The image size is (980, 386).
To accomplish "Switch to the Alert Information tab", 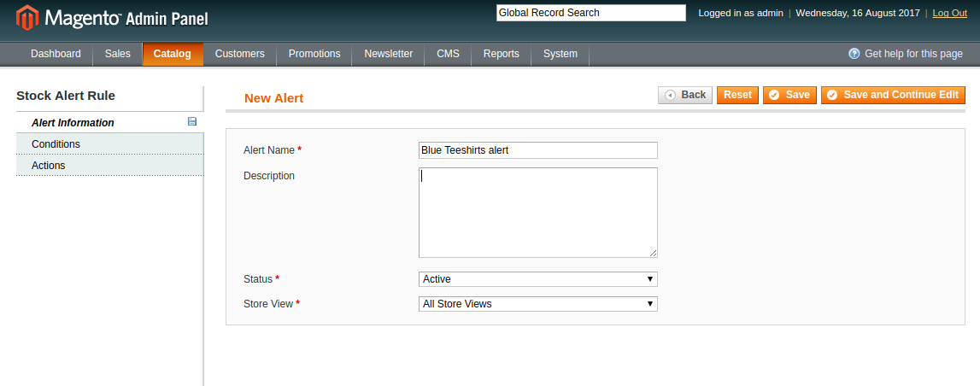I will [110, 122].
